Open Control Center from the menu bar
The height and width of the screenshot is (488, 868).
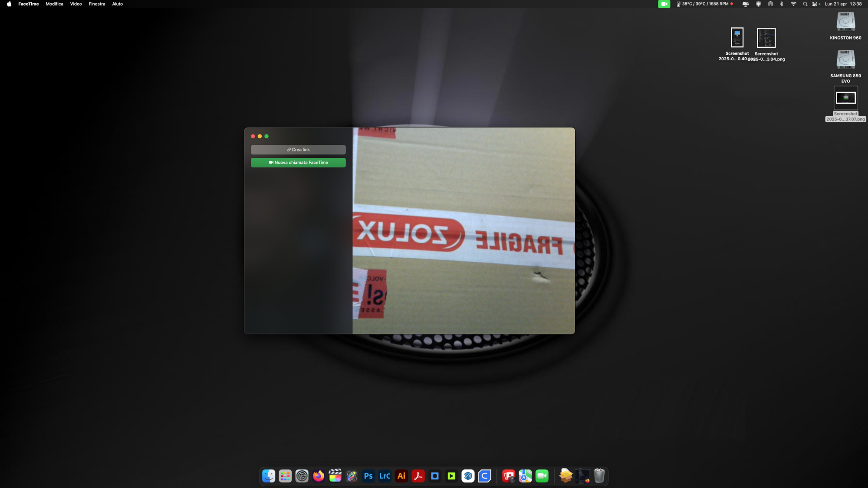tap(815, 4)
